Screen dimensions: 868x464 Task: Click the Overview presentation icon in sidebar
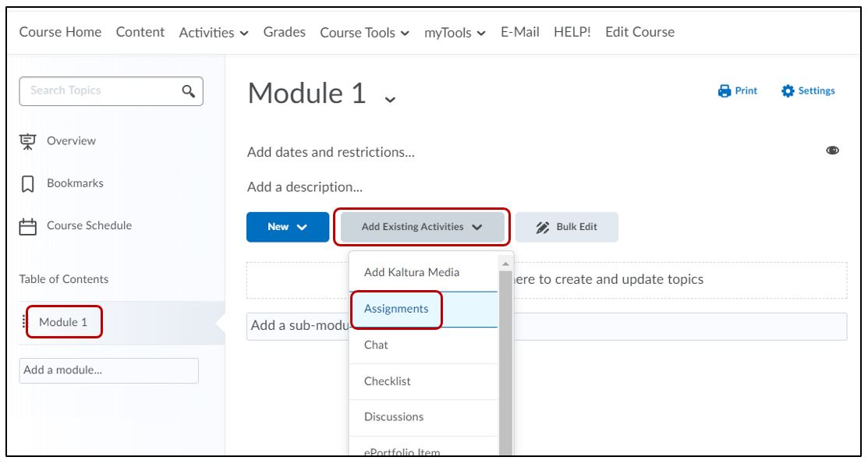pos(28,141)
